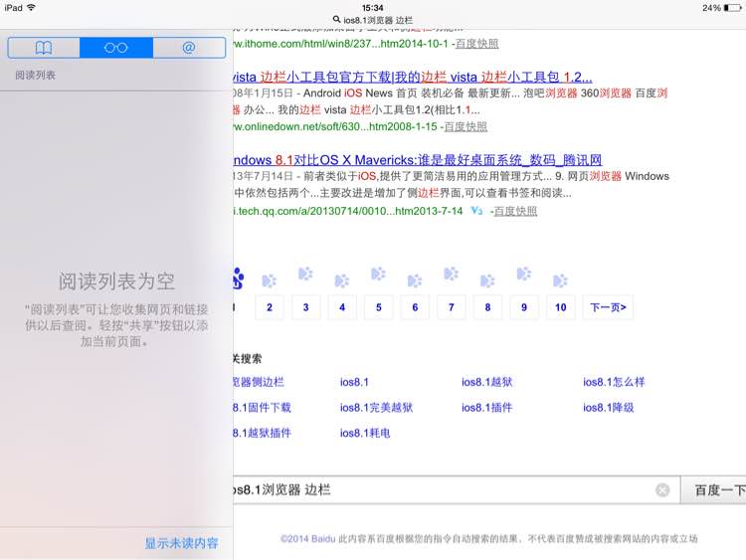Clear the Baidu search box with X icon
746x560 pixels.
click(662, 490)
